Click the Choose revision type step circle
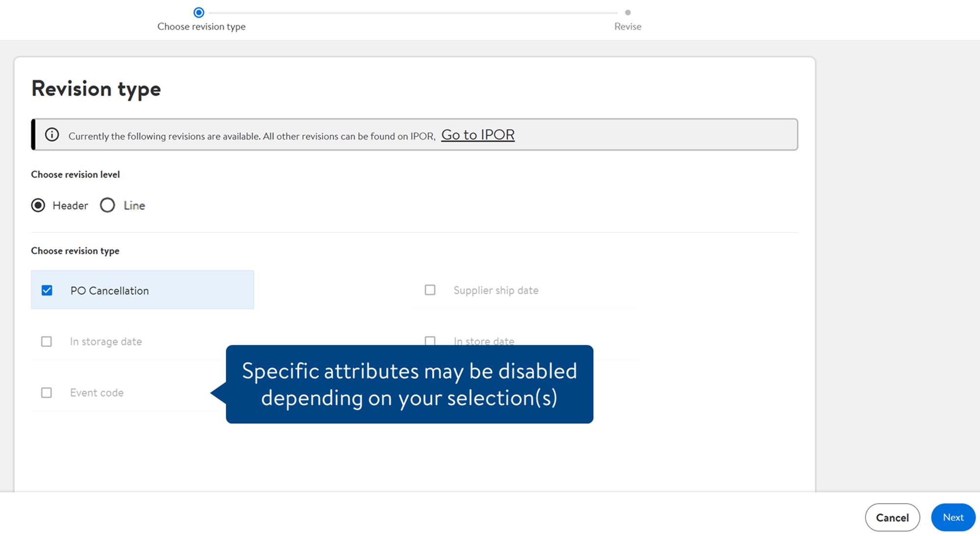This screenshot has height=536, width=980. pos(199,12)
